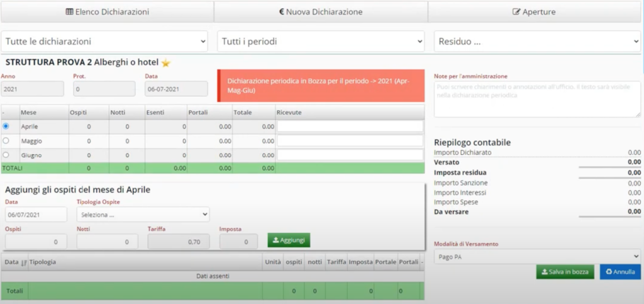Image resolution: width=644 pixels, height=304 pixels.
Task: Click the Versato label
Action: [x=447, y=162]
